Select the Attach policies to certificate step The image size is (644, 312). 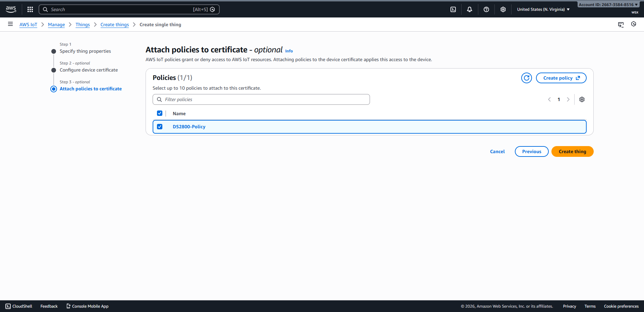[x=91, y=89]
